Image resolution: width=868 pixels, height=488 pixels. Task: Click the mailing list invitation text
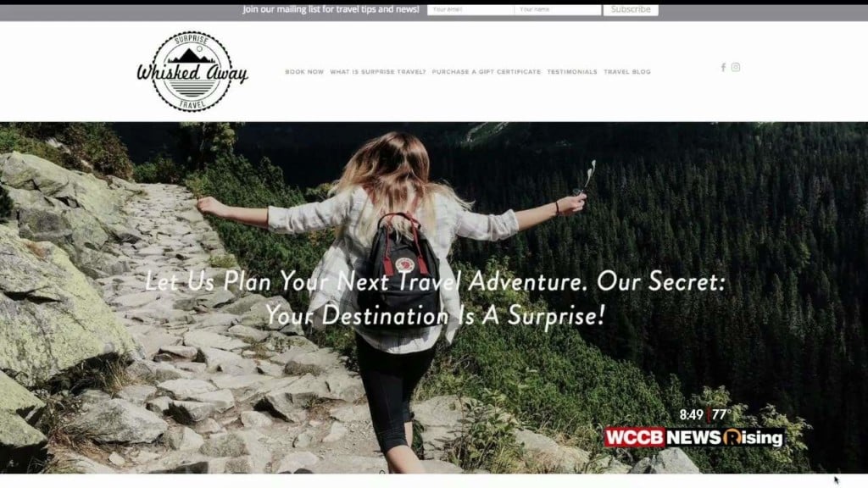tap(331, 9)
